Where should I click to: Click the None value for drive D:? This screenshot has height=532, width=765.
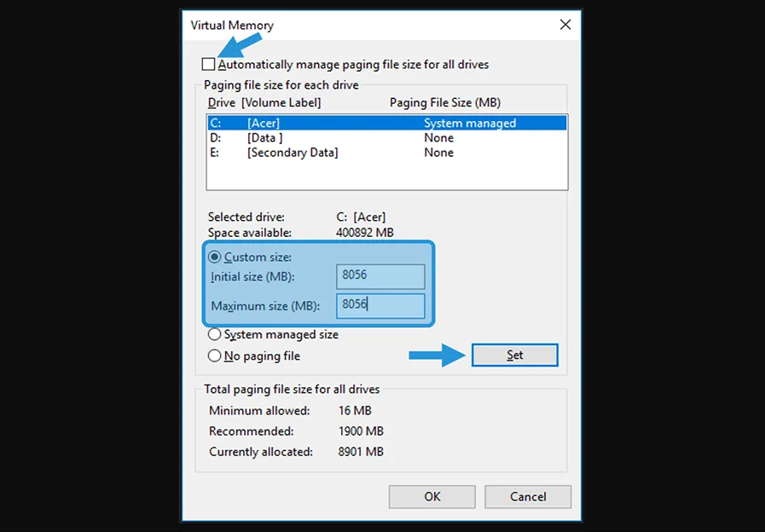pyautogui.click(x=438, y=138)
